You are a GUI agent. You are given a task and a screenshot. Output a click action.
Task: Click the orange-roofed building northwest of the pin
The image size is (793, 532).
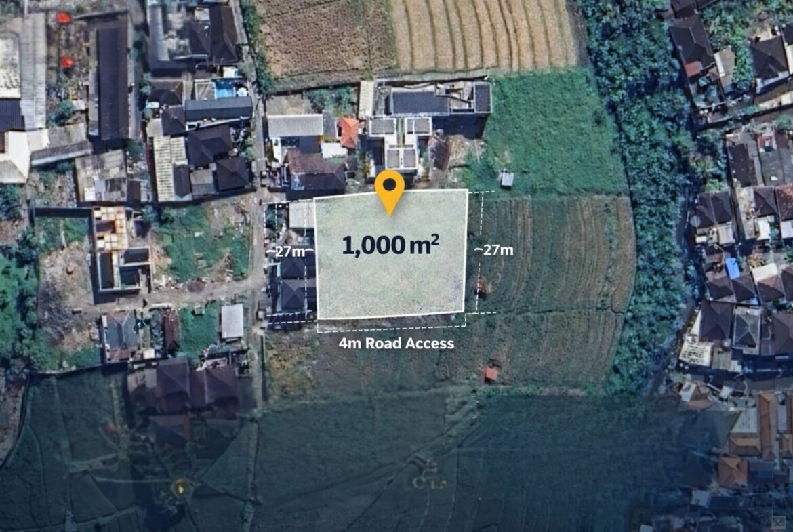point(349,132)
